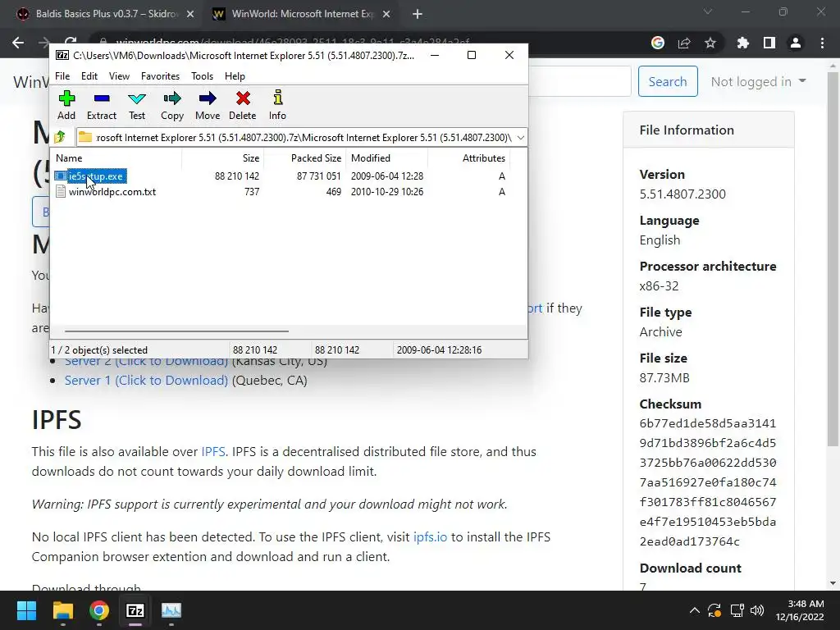Open the monitor app taskbar icon
The height and width of the screenshot is (630, 840).
(x=171, y=610)
